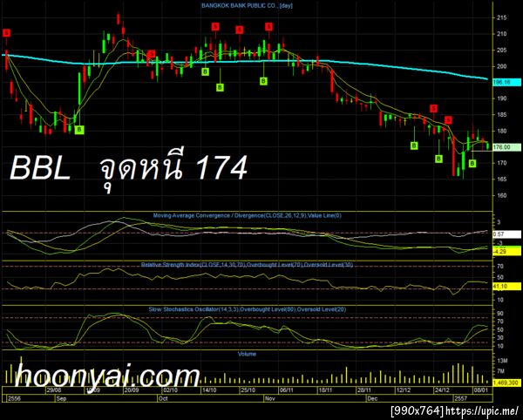Click the S sell marker at the 2556 chart start
Image resolution: width=523 pixels, height=420 pixels.
point(6,33)
